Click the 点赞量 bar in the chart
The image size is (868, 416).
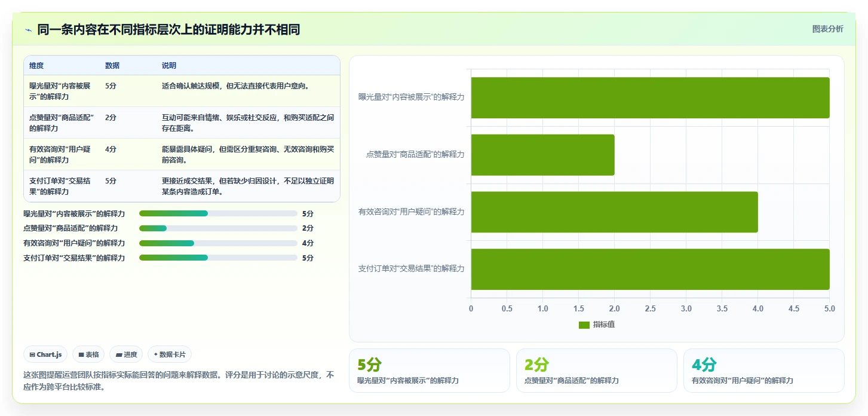(542, 155)
